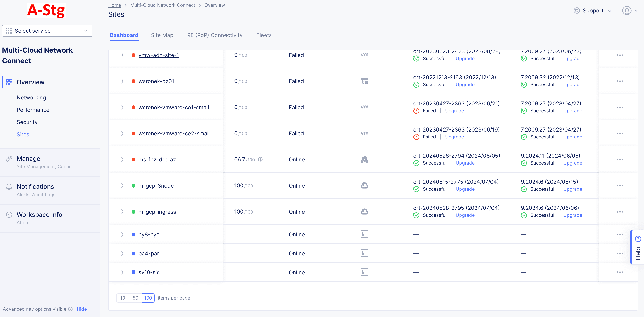The image size is (644, 317).
Task: Click the VMware icon for vmw-adn-site-1
Action: pos(364,55)
